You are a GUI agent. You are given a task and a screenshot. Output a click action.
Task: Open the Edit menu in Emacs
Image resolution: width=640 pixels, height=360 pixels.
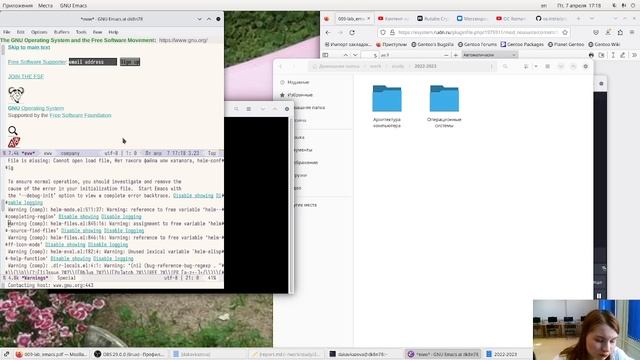21,32
